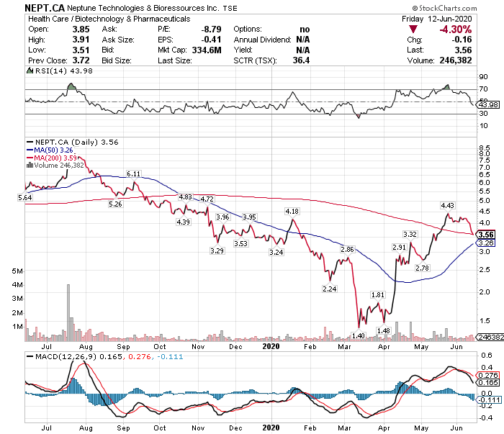
Task: Click the 4.18 price peak annotation
Action: (292, 212)
